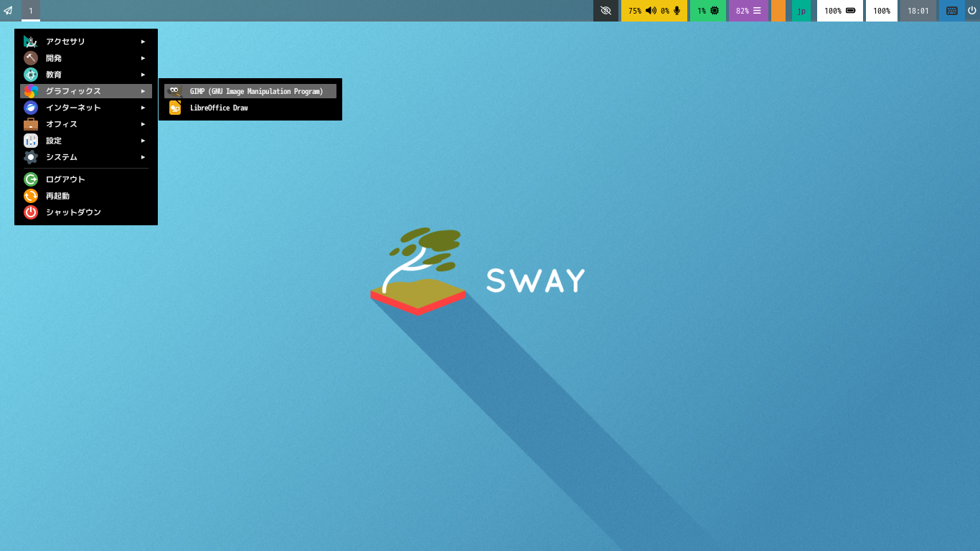Click the jp keyboard layout indicator
The height and width of the screenshot is (551, 980).
pos(801,11)
